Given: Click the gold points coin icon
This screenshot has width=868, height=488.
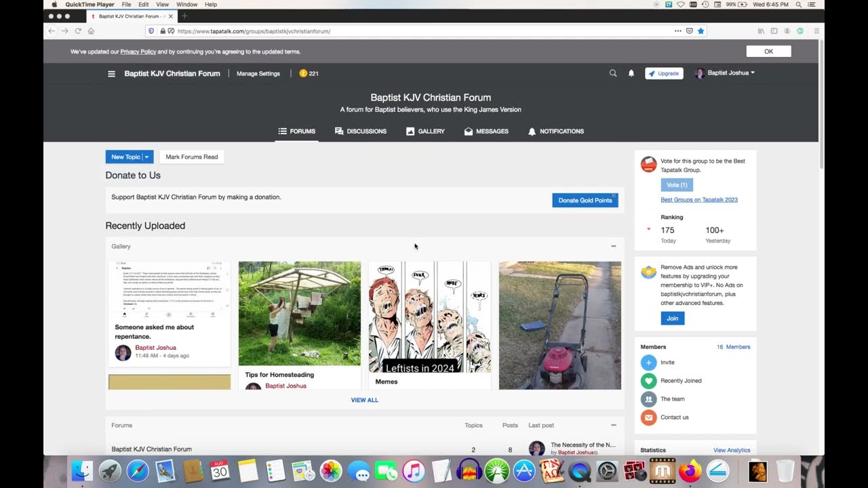Looking at the screenshot, I should pyautogui.click(x=303, y=73).
